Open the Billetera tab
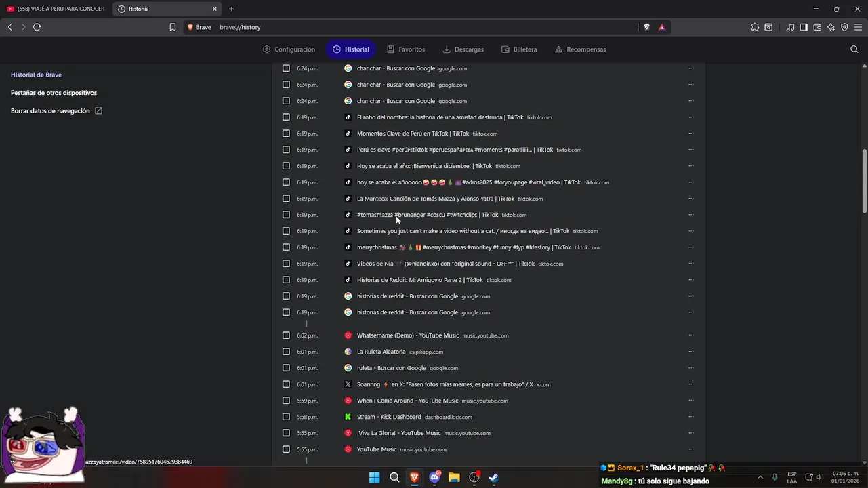Screen dimensions: 868x488 519,49
